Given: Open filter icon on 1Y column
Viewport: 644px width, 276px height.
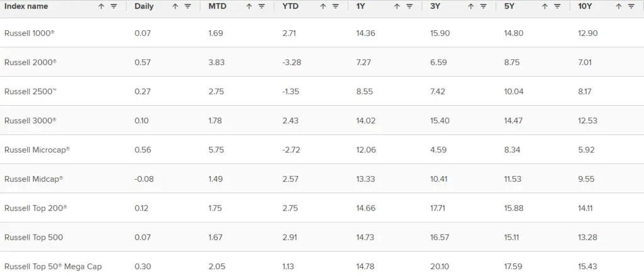Looking at the screenshot, I should 409,6.
